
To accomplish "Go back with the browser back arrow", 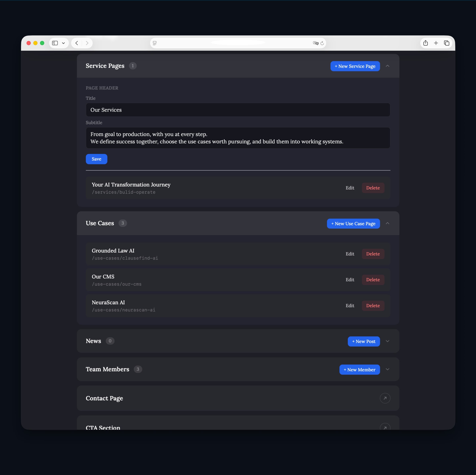I will [77, 43].
